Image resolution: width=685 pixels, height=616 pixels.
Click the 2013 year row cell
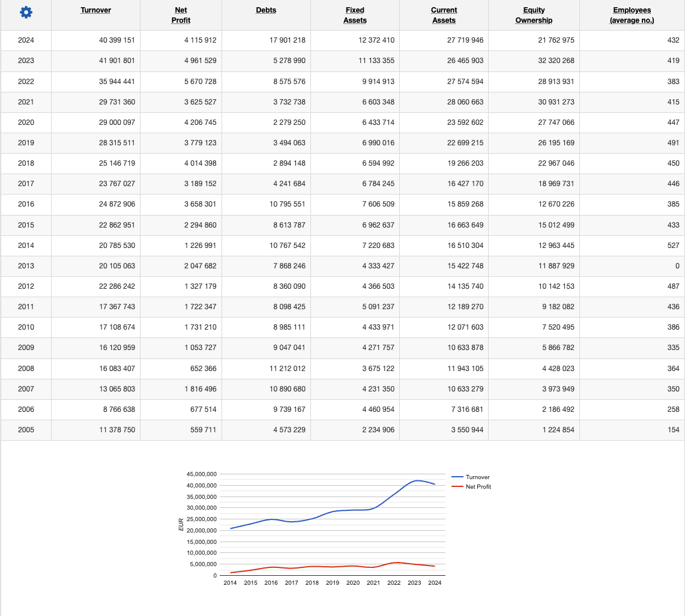(26, 265)
